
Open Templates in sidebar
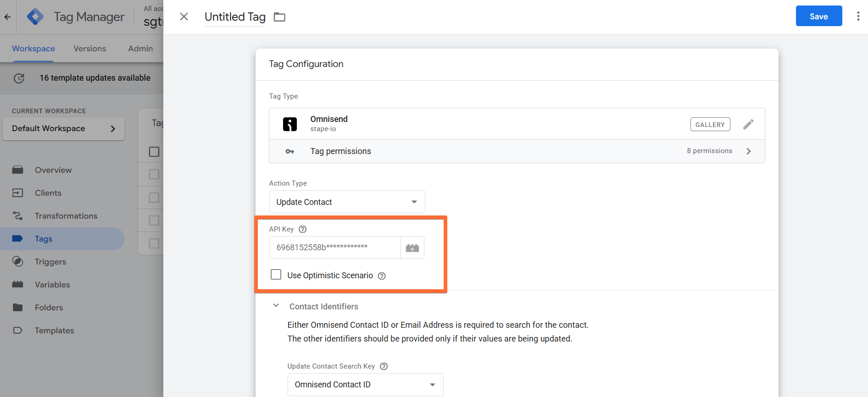[54, 331]
